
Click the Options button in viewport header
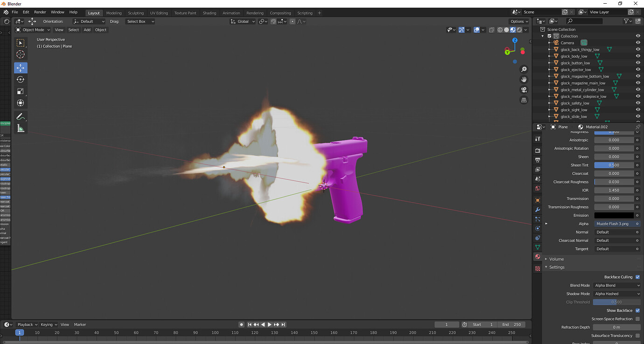518,21
